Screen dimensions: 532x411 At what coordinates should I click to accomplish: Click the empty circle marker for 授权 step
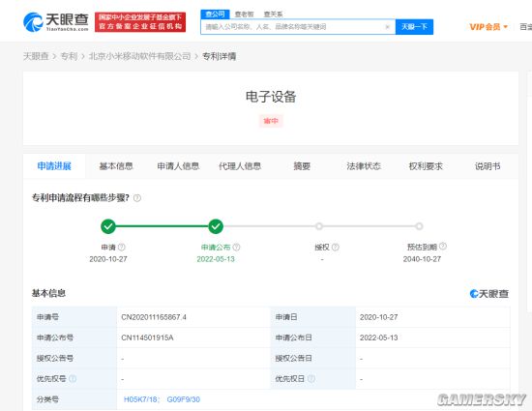319,226
